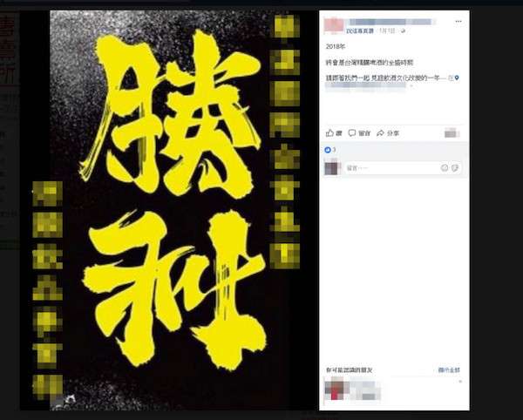Click the Share arrow button
This screenshot has height=420, width=523.
coord(388,133)
